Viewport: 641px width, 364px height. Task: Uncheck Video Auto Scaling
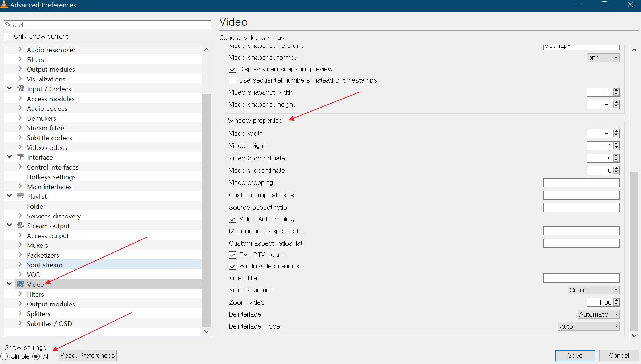233,219
